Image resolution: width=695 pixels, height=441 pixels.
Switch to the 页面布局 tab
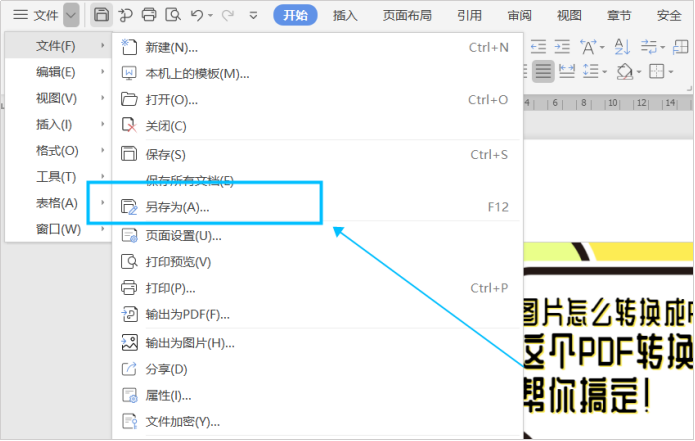point(407,16)
